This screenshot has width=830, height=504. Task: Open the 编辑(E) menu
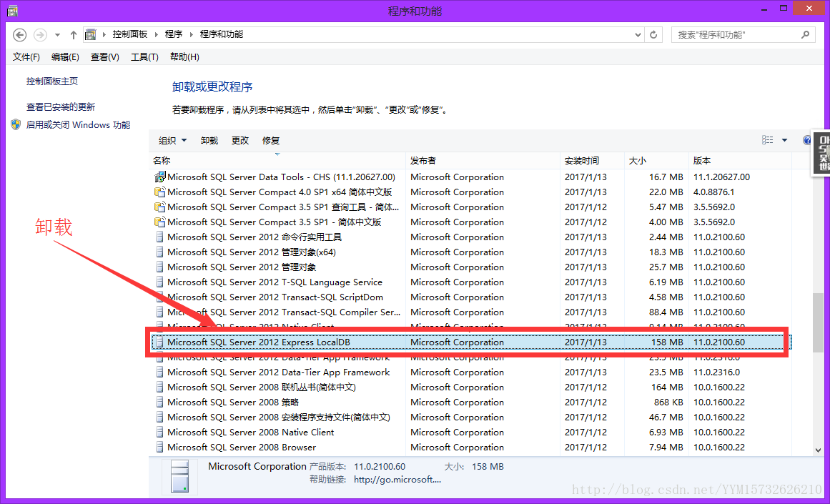[x=65, y=56]
